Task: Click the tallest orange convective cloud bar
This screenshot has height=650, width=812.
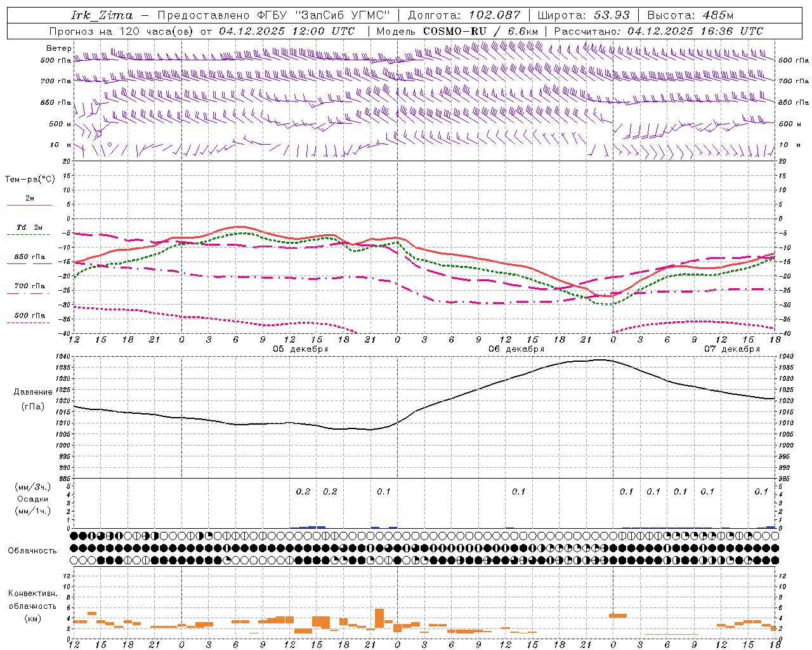Action: tap(379, 618)
